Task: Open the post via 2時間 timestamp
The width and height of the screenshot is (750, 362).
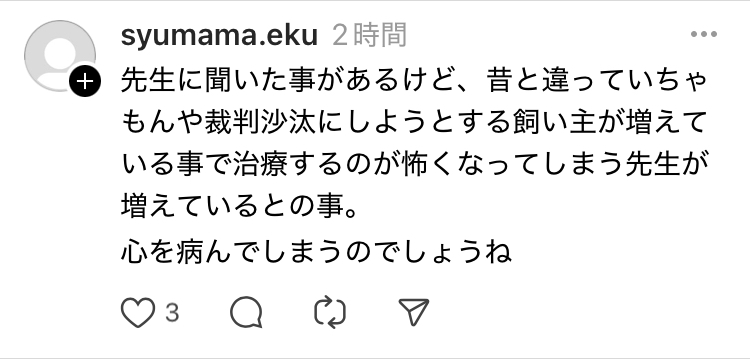Action: click(369, 35)
